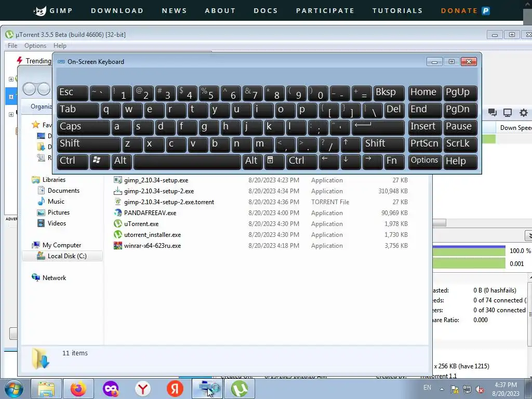This screenshot has width=532, height=399.
Task: Select the uTorrent.exe file icon
Action: coord(118,223)
